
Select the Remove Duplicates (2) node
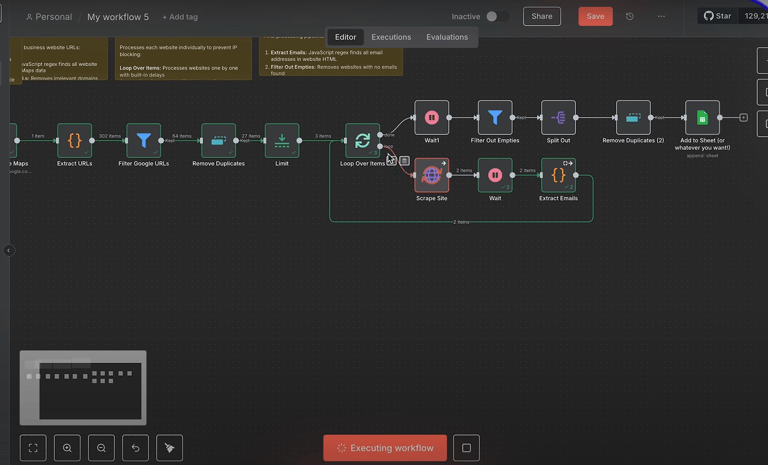coord(633,118)
